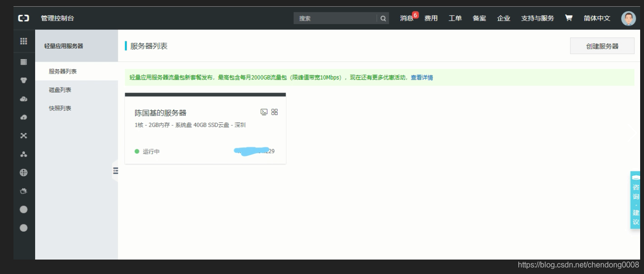
Task: Click the 轻量应用服务器 panel header
Action: click(77, 46)
